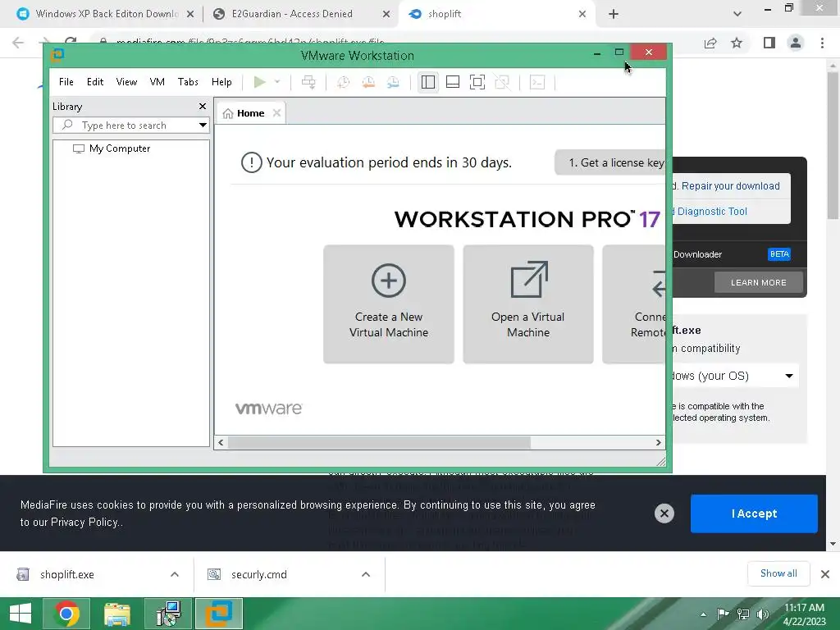Toggle the library sidebar view icon
The image size is (840, 630).
(428, 82)
